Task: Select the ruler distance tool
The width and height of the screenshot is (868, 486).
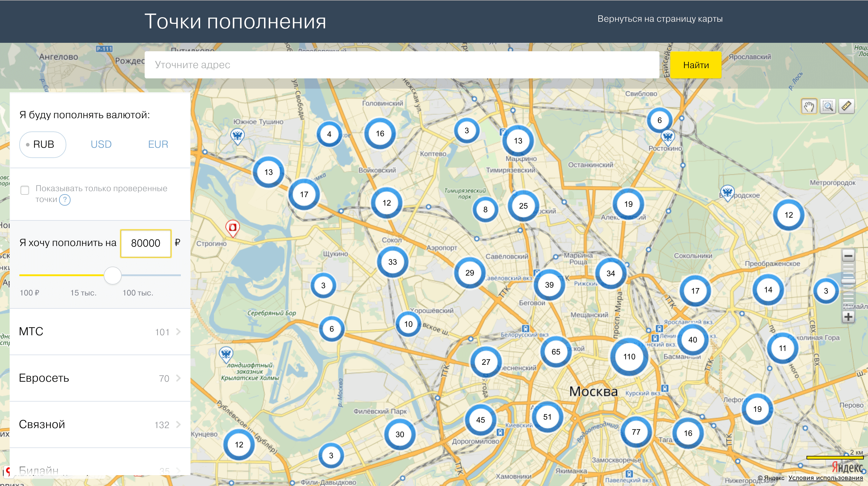Action: pos(846,107)
